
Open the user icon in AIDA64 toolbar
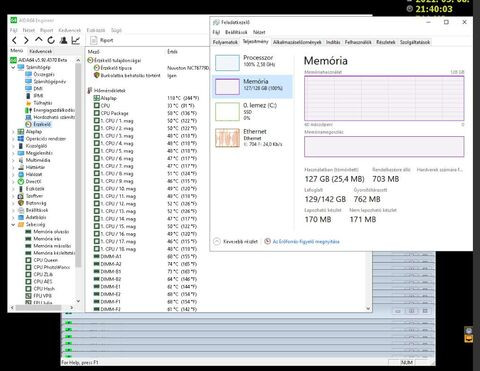(x=63, y=41)
